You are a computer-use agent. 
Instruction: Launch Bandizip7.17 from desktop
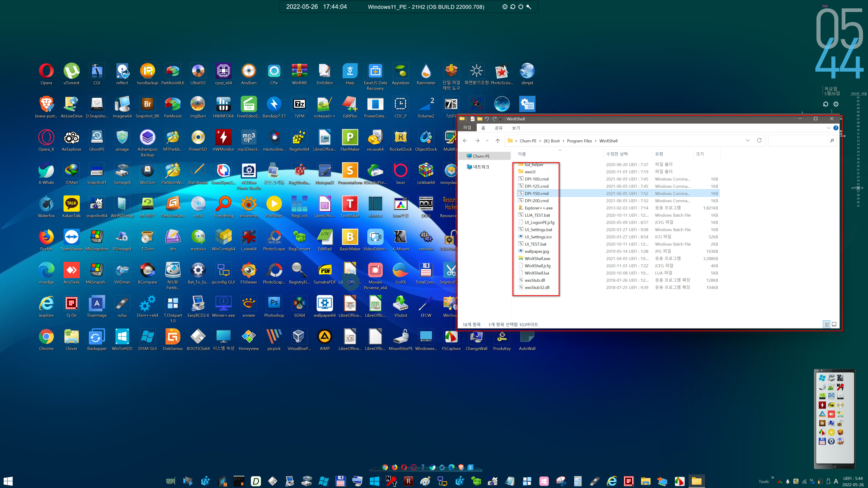click(x=274, y=108)
